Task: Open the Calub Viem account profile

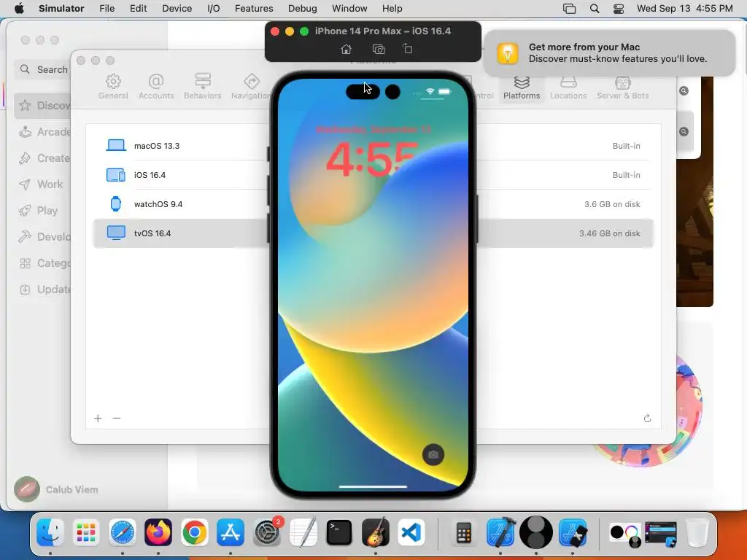Action: pyautogui.click(x=56, y=489)
